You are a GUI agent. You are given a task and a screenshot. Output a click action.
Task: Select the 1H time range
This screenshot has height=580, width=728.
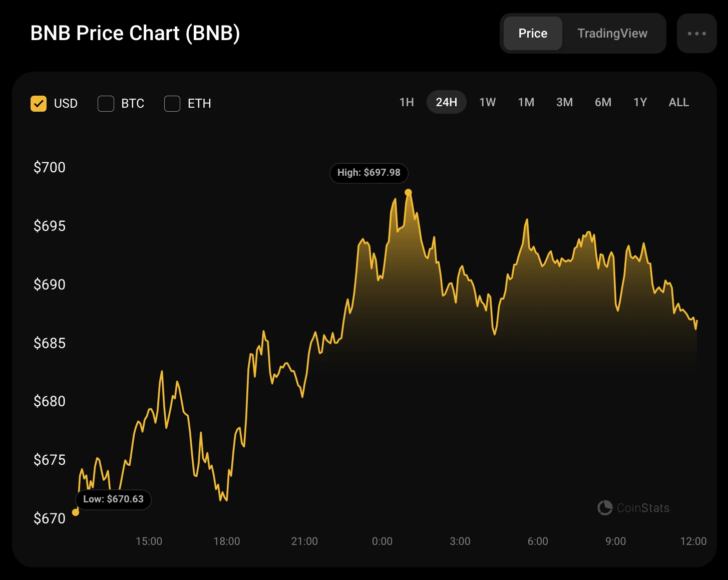(407, 102)
